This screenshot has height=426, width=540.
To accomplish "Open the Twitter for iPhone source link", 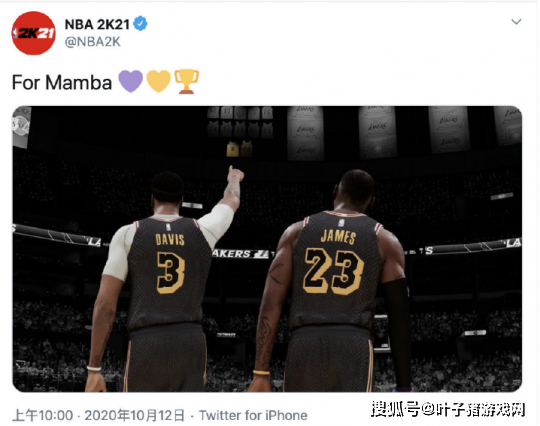I will coord(253,415).
